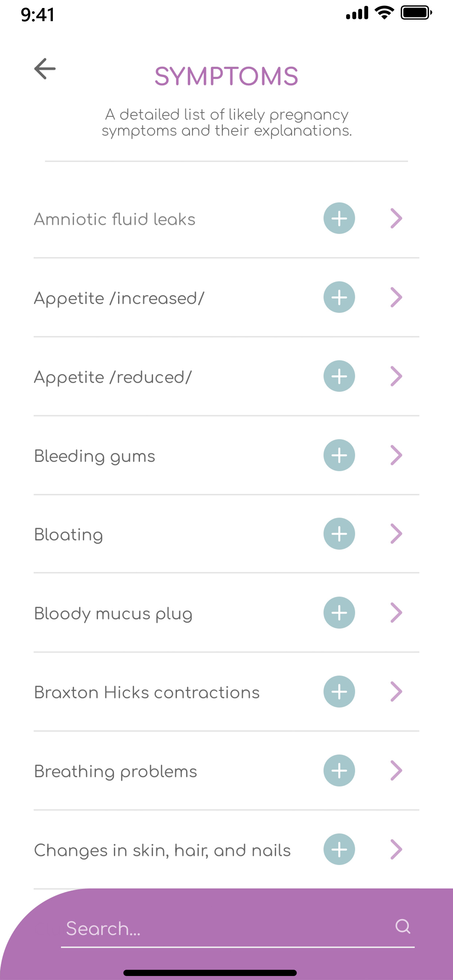Open Changes in skin, hair, and nails
453x980 pixels.
point(226,849)
